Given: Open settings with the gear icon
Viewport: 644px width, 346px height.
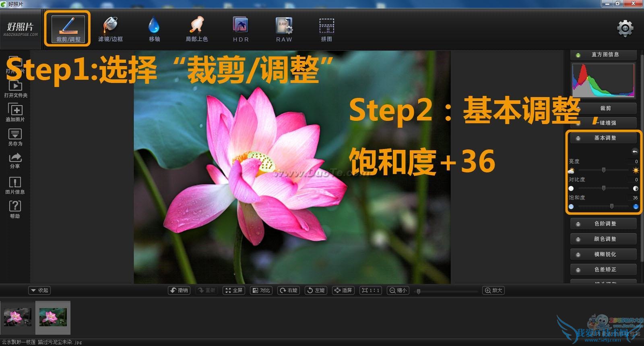Looking at the screenshot, I should pos(625,28).
